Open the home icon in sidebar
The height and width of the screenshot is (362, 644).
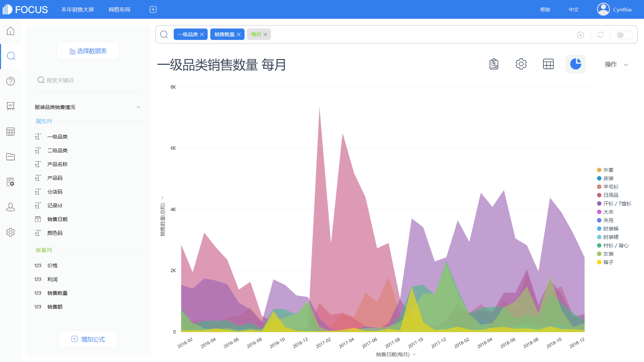pos(10,31)
